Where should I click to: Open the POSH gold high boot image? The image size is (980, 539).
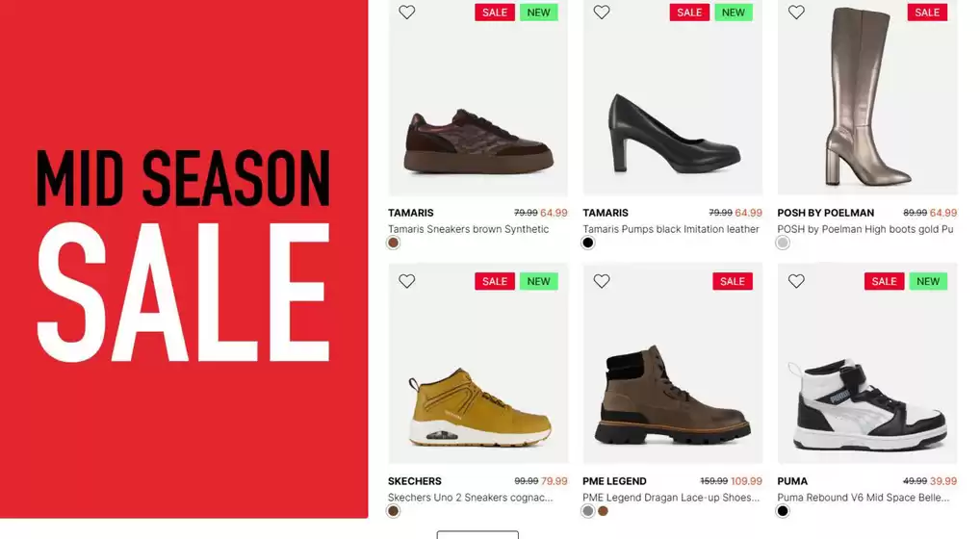867,97
